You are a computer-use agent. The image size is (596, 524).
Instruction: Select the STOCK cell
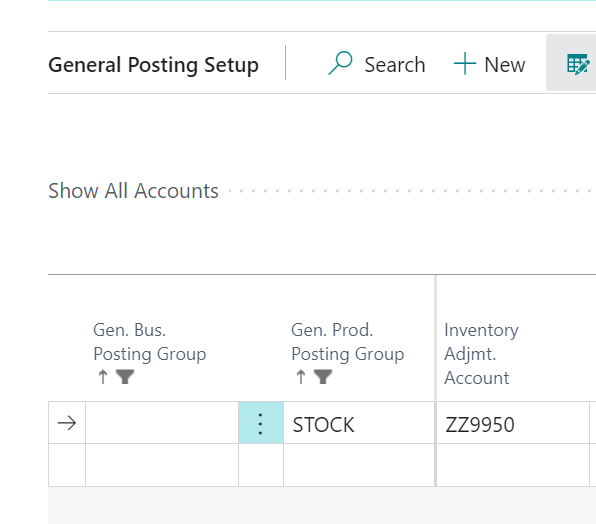[359, 423]
